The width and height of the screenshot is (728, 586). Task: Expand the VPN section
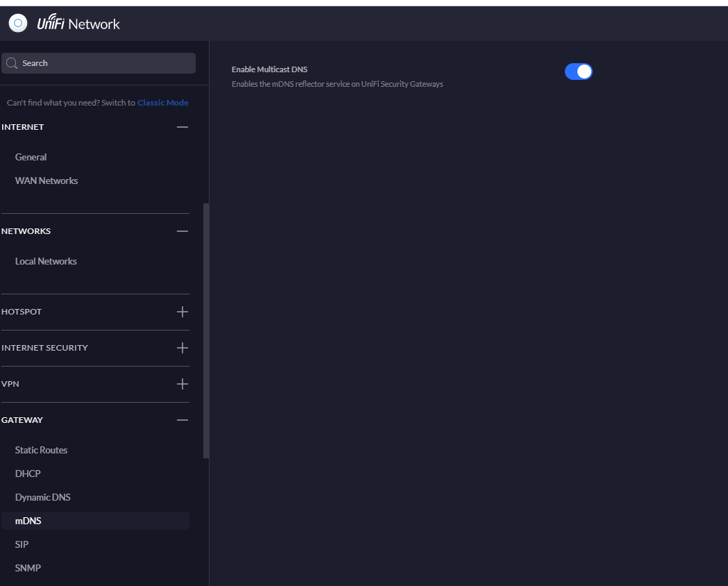coord(182,384)
